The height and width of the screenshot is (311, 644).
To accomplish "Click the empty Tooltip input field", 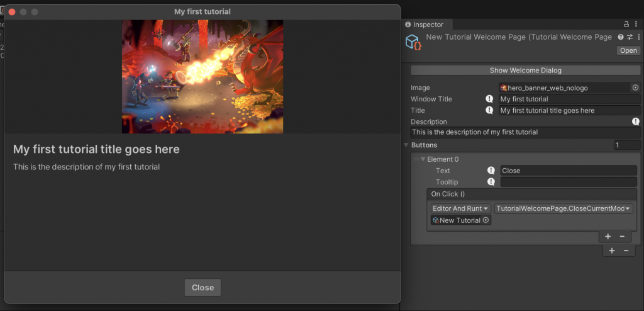I will pos(569,182).
